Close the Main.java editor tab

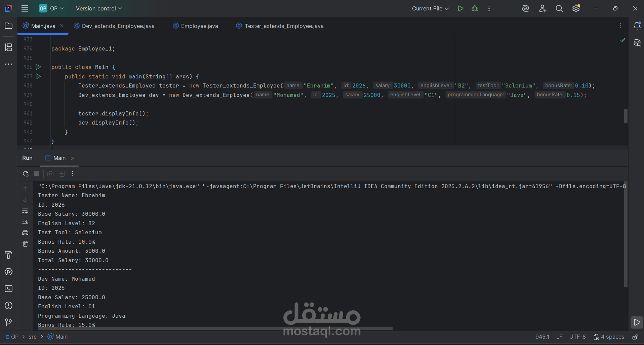(62, 26)
